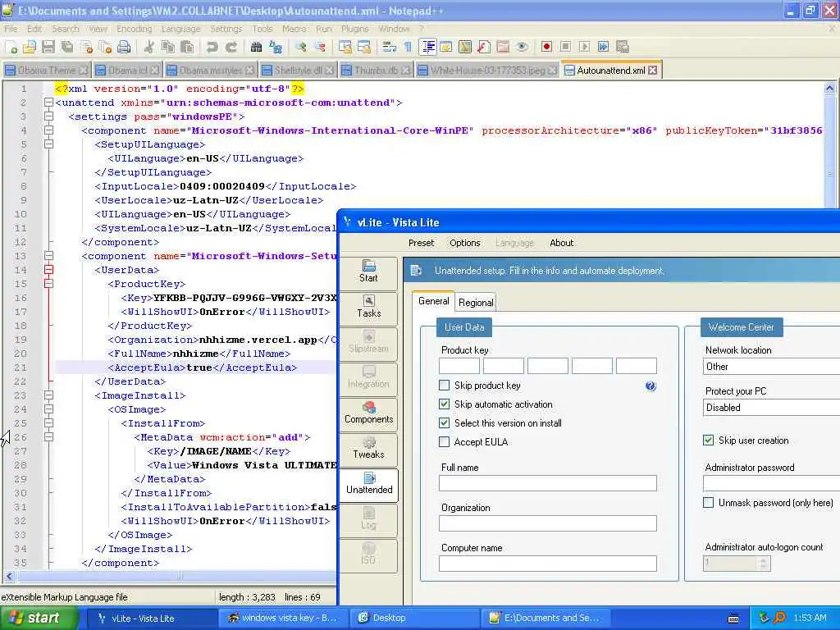Screen dimensions: 840x630
Task: Click the Print toolbar icon in Notepad++
Action: (125, 47)
